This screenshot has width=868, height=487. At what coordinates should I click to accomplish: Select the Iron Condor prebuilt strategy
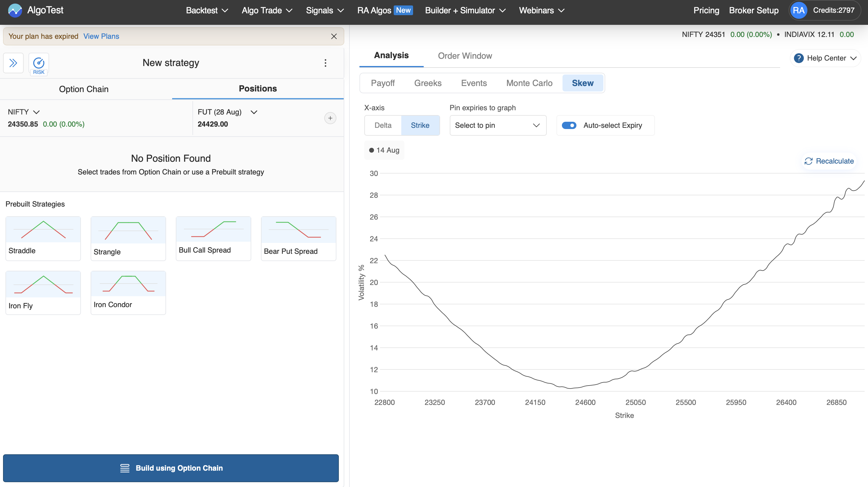pyautogui.click(x=128, y=292)
